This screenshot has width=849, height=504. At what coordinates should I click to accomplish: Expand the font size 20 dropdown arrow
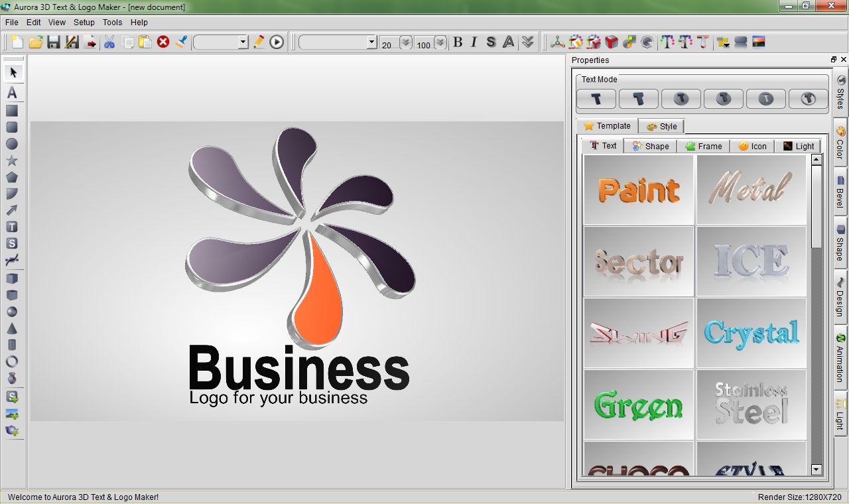405,42
